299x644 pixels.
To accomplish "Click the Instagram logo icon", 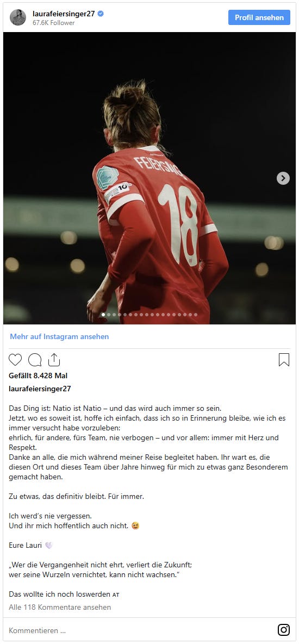I will pos(284,630).
